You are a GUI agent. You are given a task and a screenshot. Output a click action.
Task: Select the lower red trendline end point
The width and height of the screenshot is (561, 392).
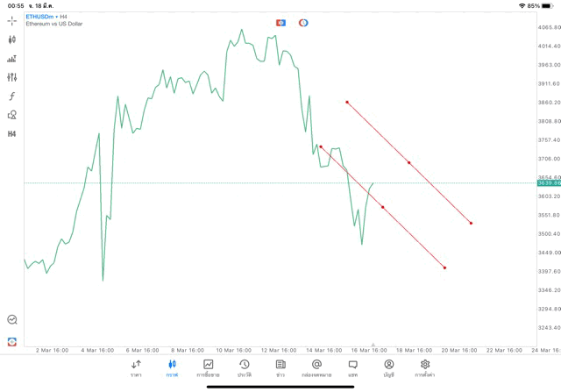445,267
